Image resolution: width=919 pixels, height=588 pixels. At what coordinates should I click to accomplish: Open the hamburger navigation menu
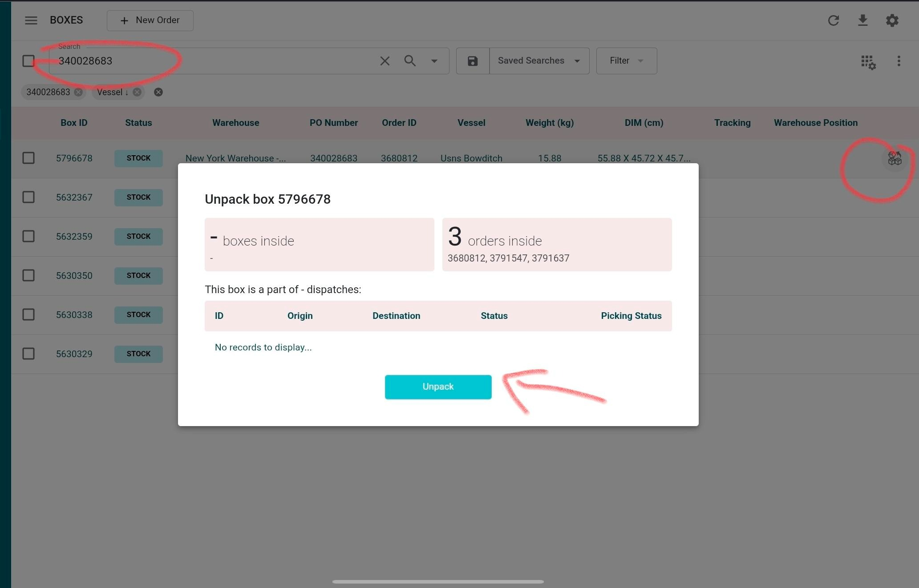(31, 20)
